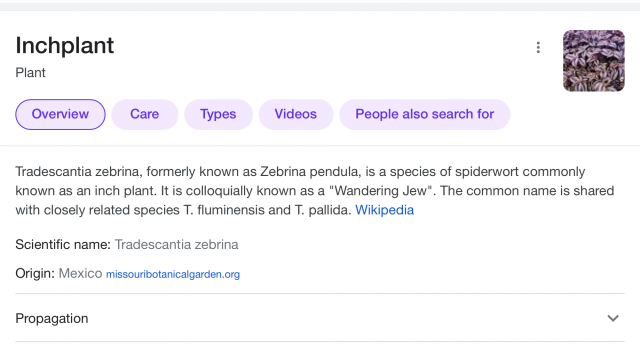Select the Overview chip
Screen dimensions: 640x360
pos(60,114)
